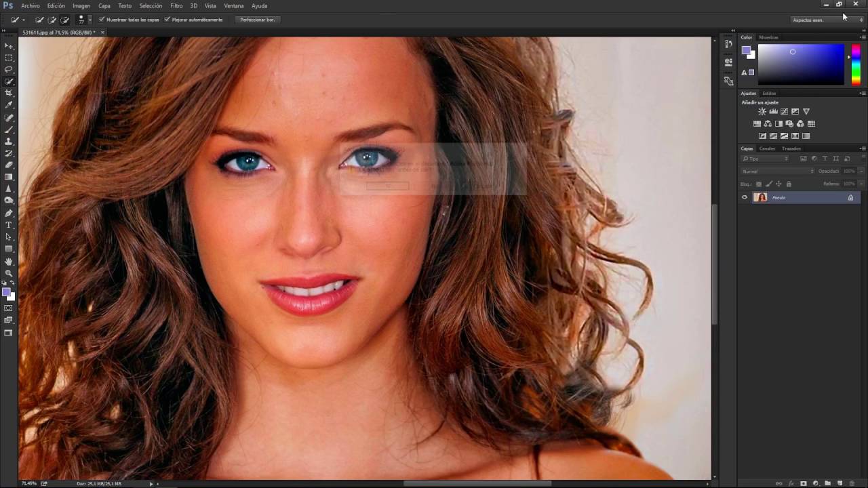868x488 pixels.
Task: Open the Relleno value dropdown
Action: click(x=861, y=184)
